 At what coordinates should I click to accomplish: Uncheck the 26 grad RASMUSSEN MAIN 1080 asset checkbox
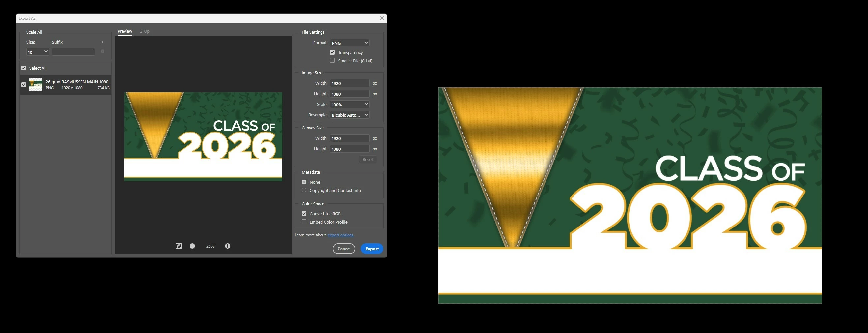(x=24, y=85)
